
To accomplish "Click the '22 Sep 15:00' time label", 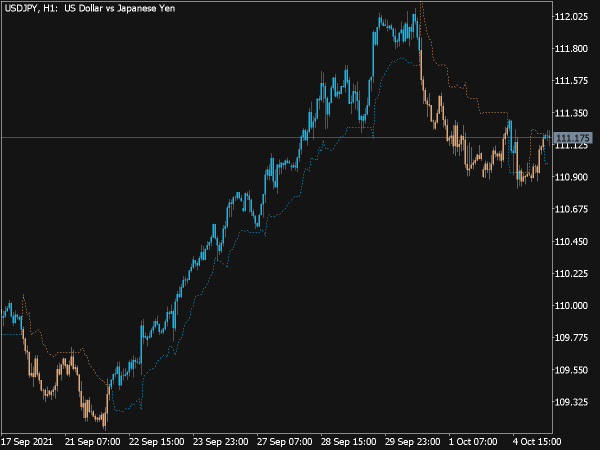I will 156,442.
